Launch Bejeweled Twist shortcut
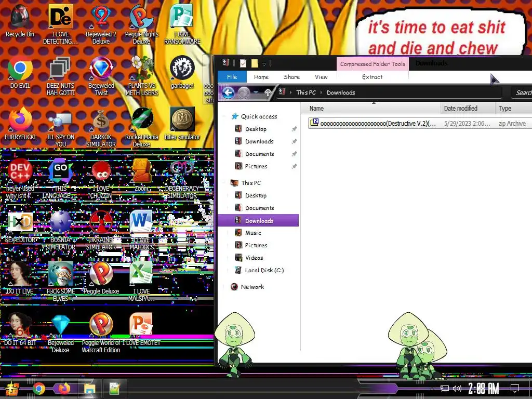Screen dimensions: 532x399 (101, 76)
